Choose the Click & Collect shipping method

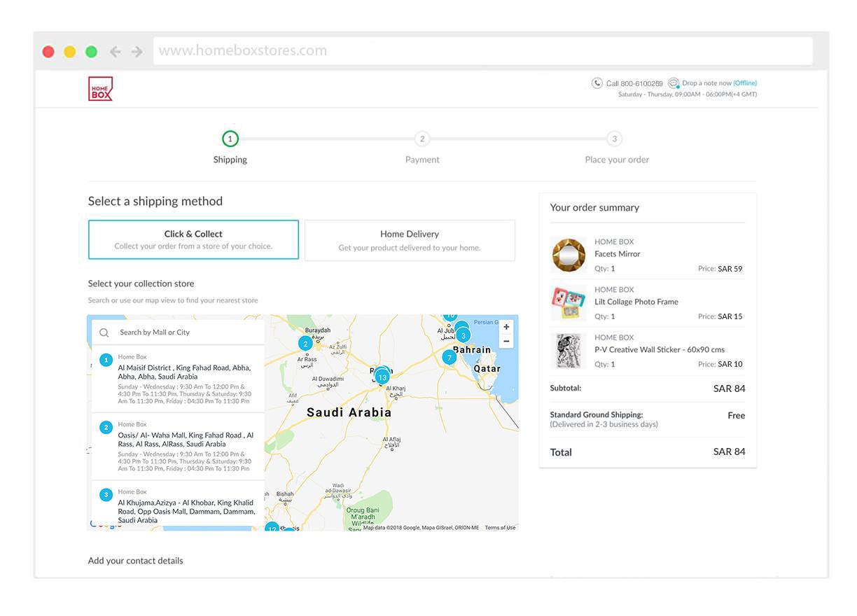pos(193,240)
